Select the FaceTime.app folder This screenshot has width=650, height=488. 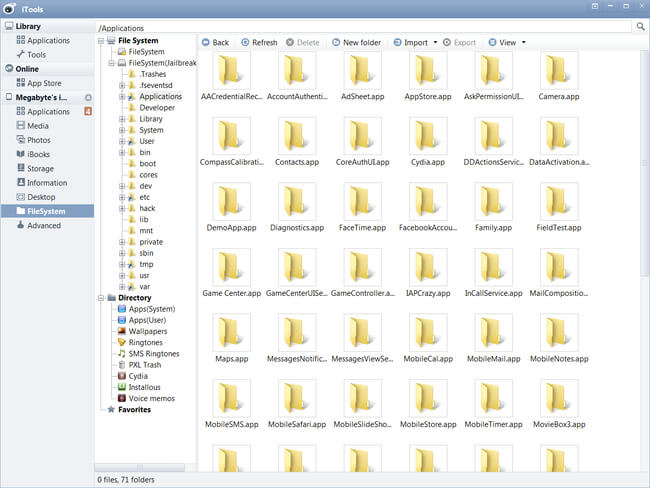click(x=362, y=207)
